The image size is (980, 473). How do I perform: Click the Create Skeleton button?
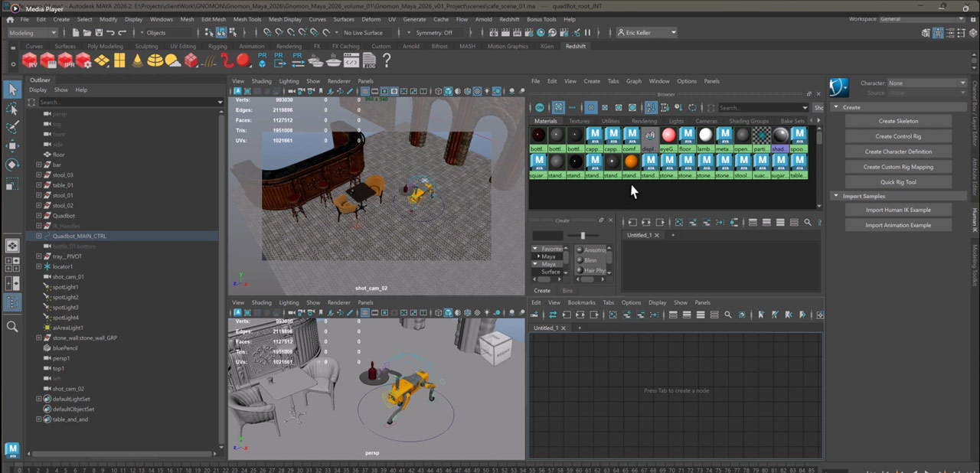click(898, 121)
